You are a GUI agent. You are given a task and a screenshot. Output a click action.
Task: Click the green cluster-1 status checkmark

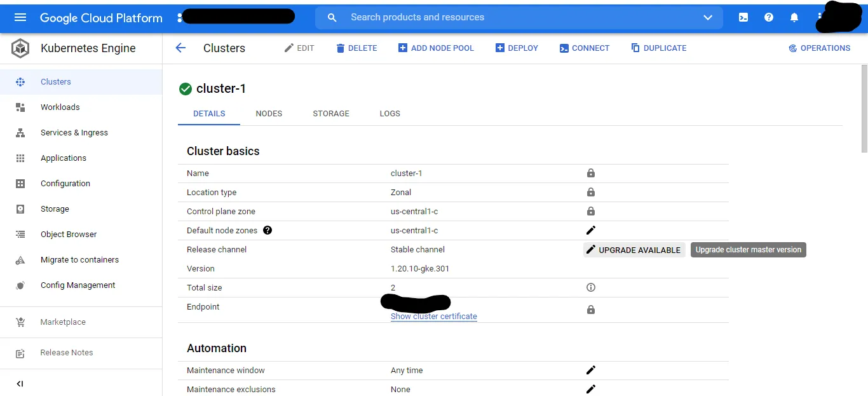pyautogui.click(x=186, y=89)
